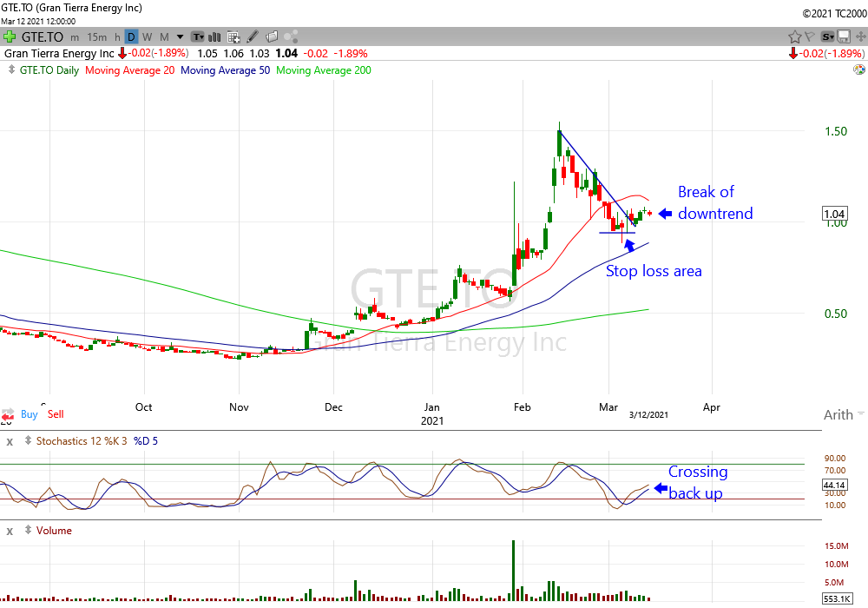Click the 3/12/2021 date marker
The width and height of the screenshot is (868, 608).
[648, 415]
